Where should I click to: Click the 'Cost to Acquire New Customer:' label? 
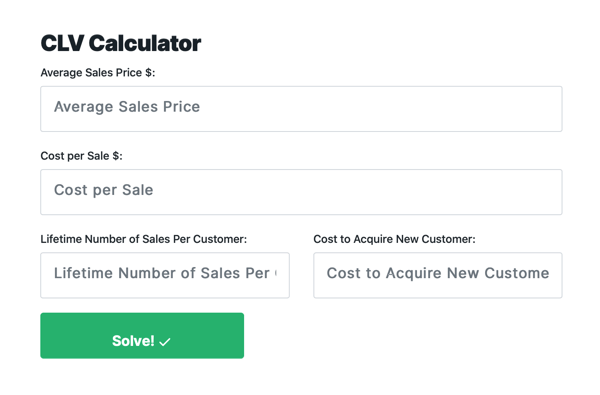(x=394, y=239)
